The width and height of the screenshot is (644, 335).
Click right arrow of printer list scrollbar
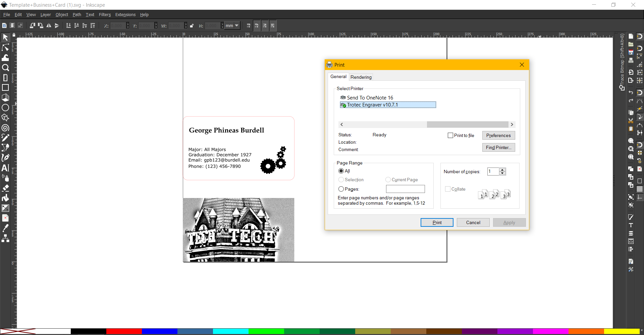pyautogui.click(x=512, y=125)
